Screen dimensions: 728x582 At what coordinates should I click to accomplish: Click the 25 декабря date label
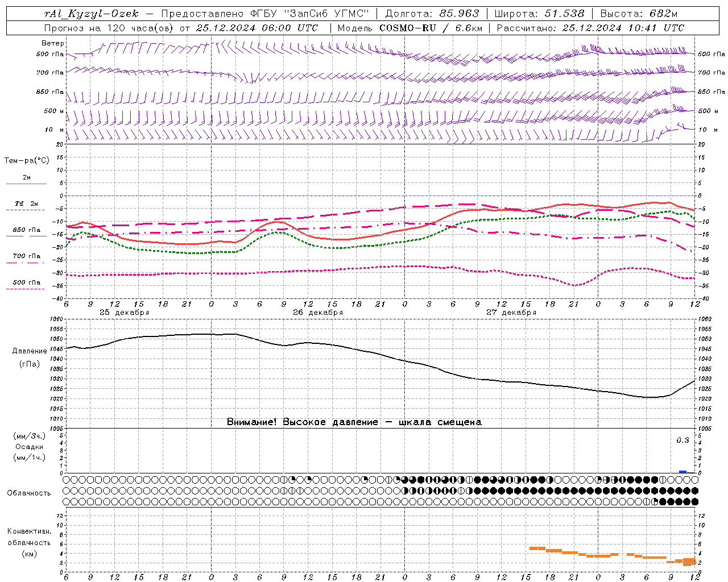click(124, 313)
